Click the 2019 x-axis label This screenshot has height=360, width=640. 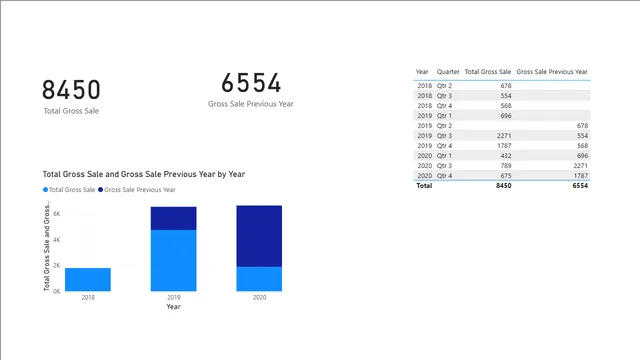pyautogui.click(x=174, y=298)
